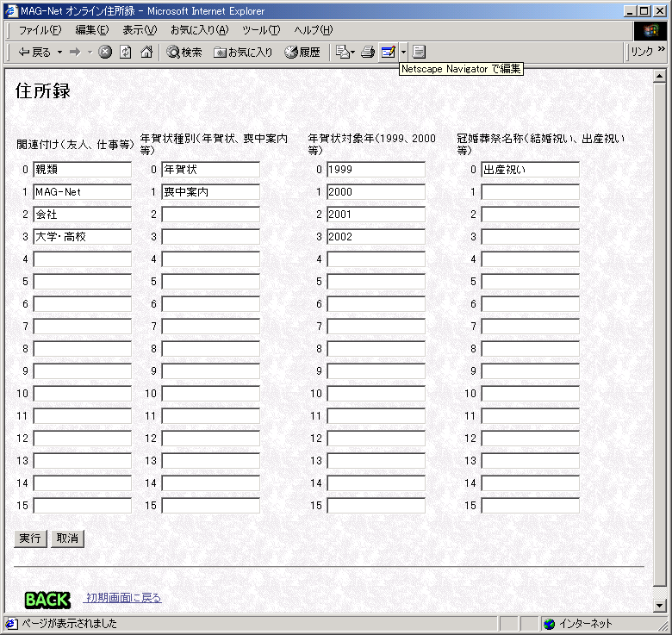Open the ツール(T) menu
This screenshot has height=635, width=672.
(x=260, y=30)
